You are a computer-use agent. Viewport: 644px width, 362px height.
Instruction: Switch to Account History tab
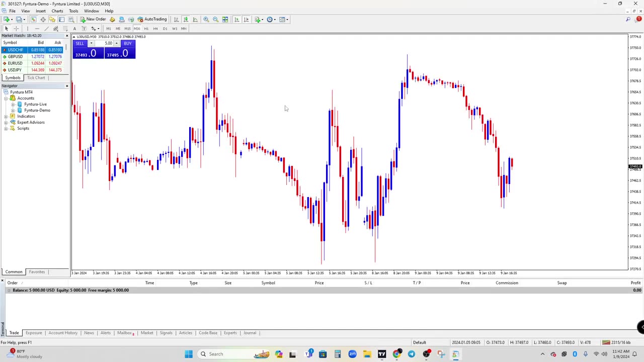[x=63, y=333]
